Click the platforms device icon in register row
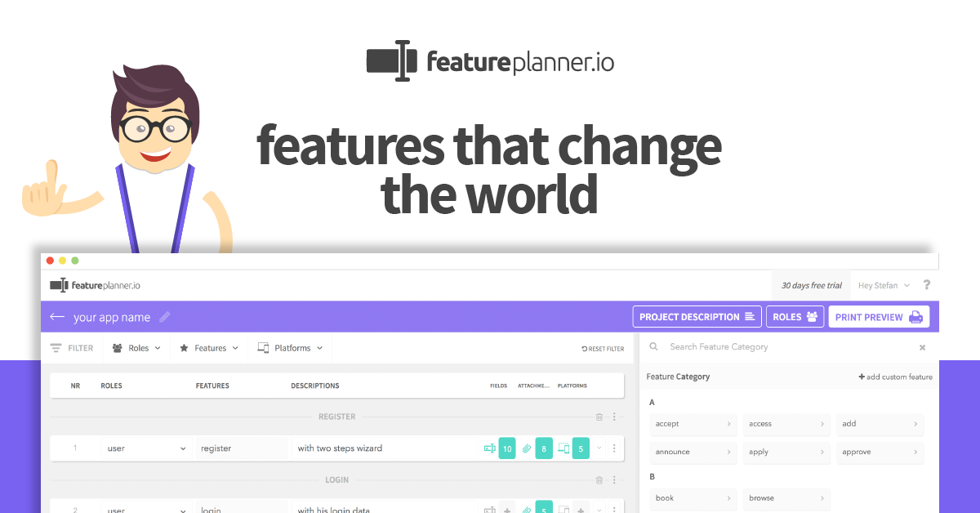 point(563,448)
